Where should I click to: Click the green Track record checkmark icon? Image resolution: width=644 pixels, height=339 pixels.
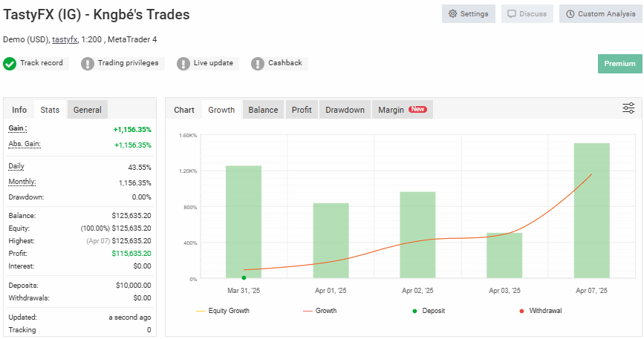[x=10, y=64]
